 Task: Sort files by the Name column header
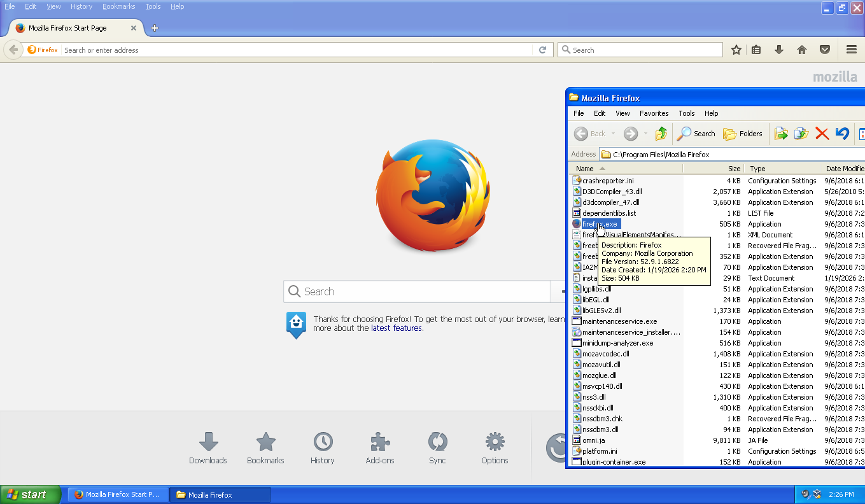(x=585, y=169)
